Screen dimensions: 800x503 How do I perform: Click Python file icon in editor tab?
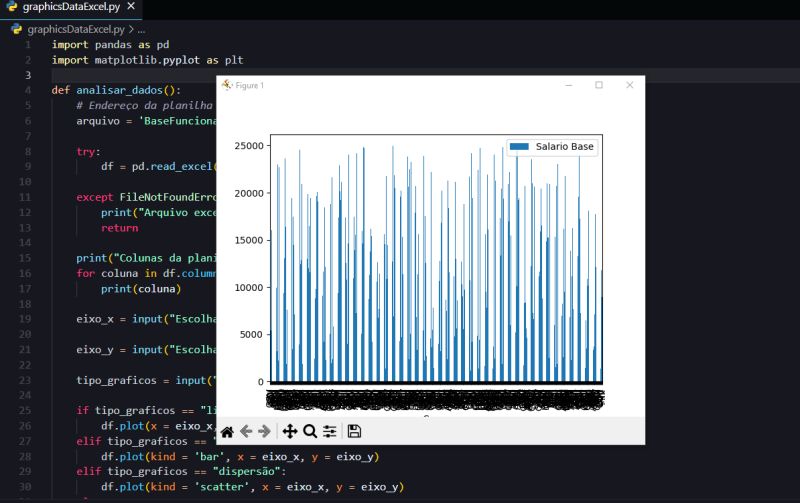tap(12, 7)
